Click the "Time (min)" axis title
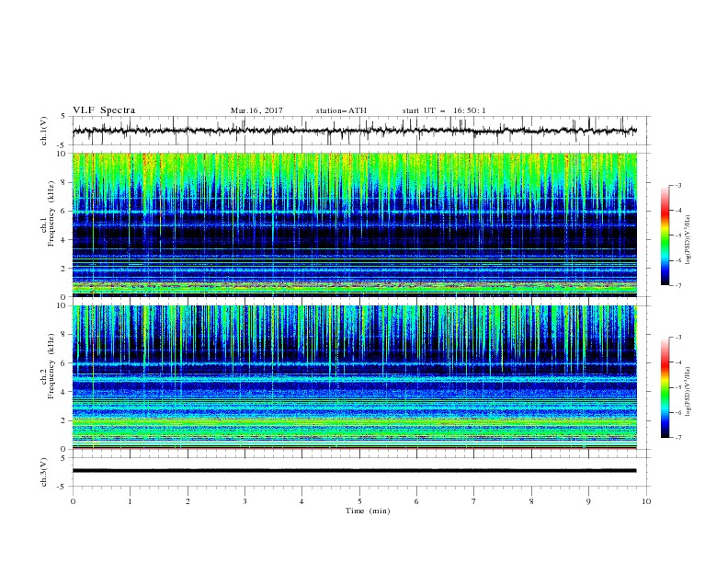 click(x=368, y=511)
